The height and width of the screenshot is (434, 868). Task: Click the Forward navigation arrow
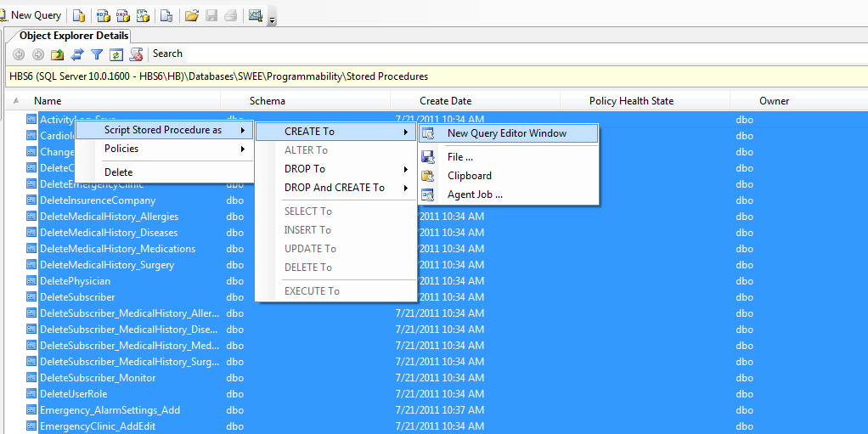pyautogui.click(x=37, y=54)
